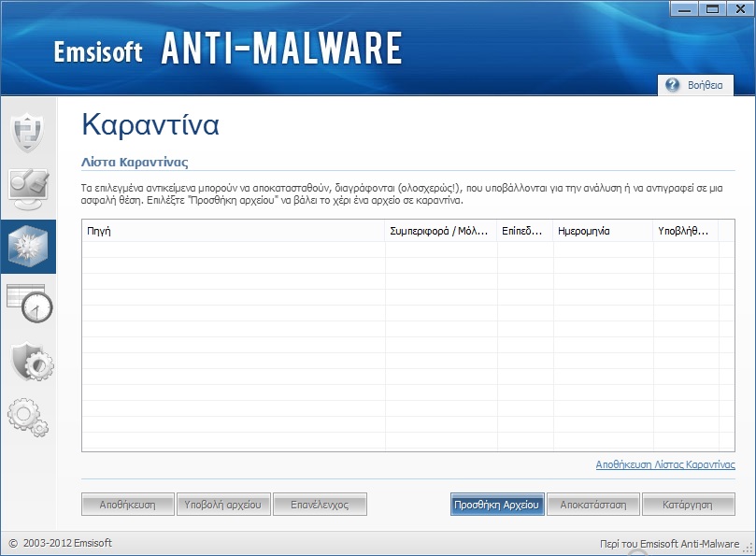Open the Security Status shield sidebar icon
This screenshot has width=756, height=556.
[28, 132]
